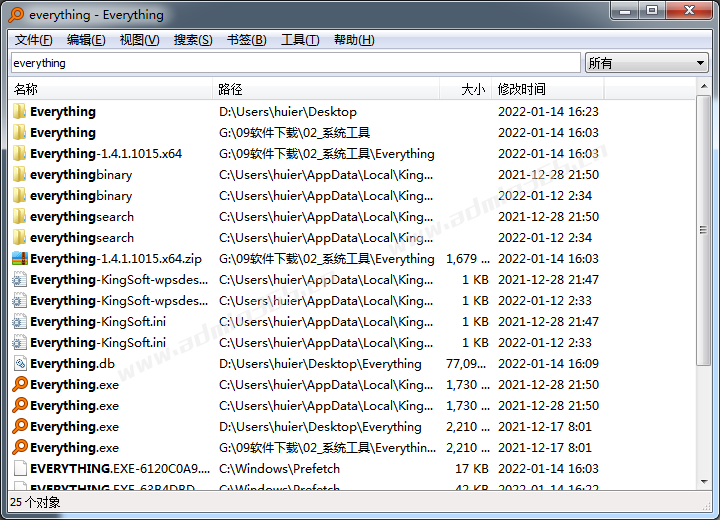This screenshot has width=720, height=520.
Task: Click path C:\Windows\Prefetch of EVERYTHING.EXE-6120C0A9 row
Action: coord(279,469)
